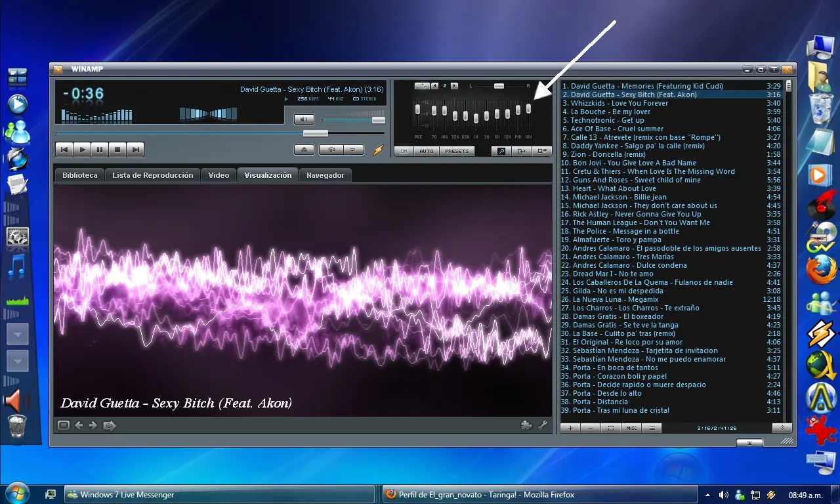This screenshot has width=840, height=504.
Task: Select 'Bon Jovi - You Give Love A Bad Name'
Action: (x=671, y=163)
